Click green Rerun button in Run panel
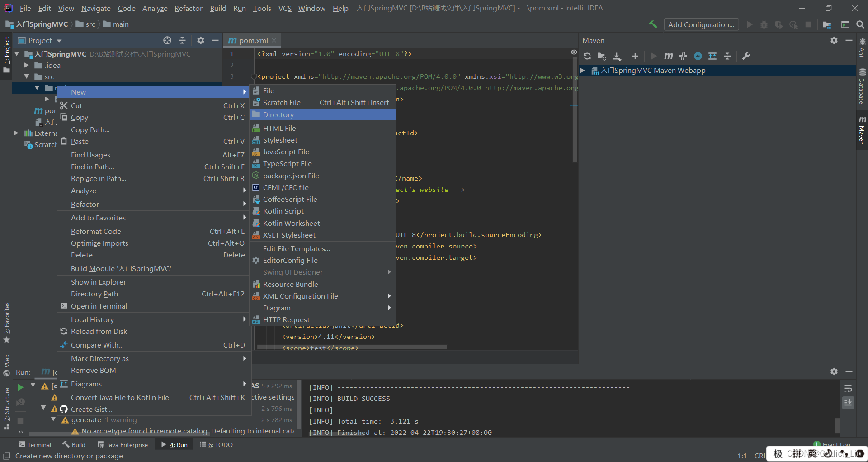The width and height of the screenshot is (868, 462). pos(20,387)
